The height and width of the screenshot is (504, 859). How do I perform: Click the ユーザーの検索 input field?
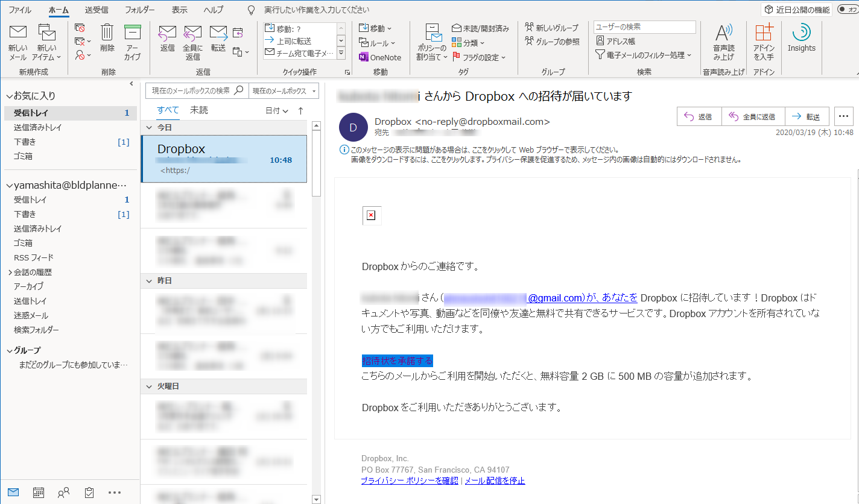[644, 27]
